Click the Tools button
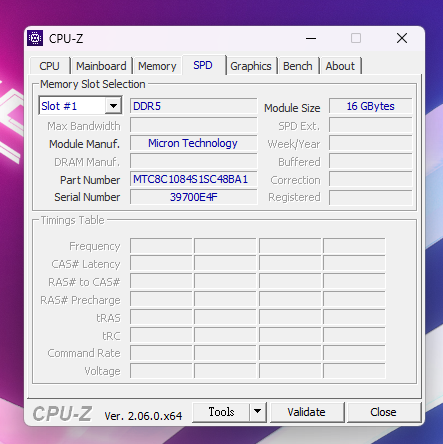 (221, 412)
